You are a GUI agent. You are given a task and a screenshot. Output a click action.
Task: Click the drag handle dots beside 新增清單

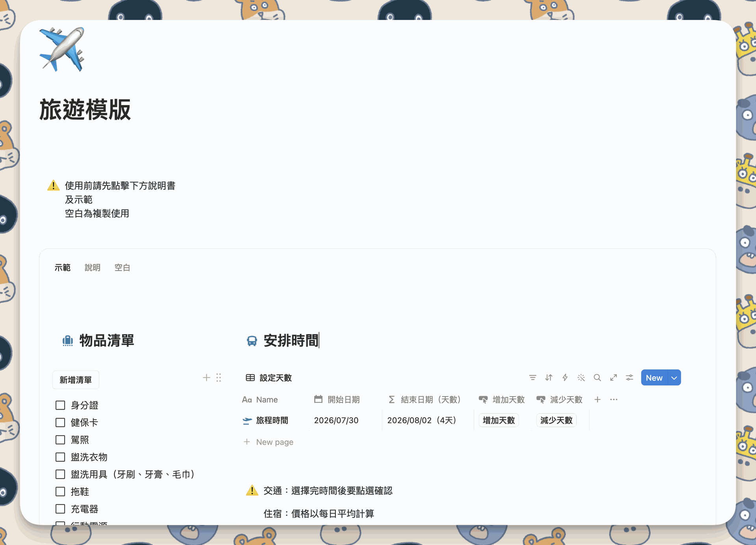[219, 378]
